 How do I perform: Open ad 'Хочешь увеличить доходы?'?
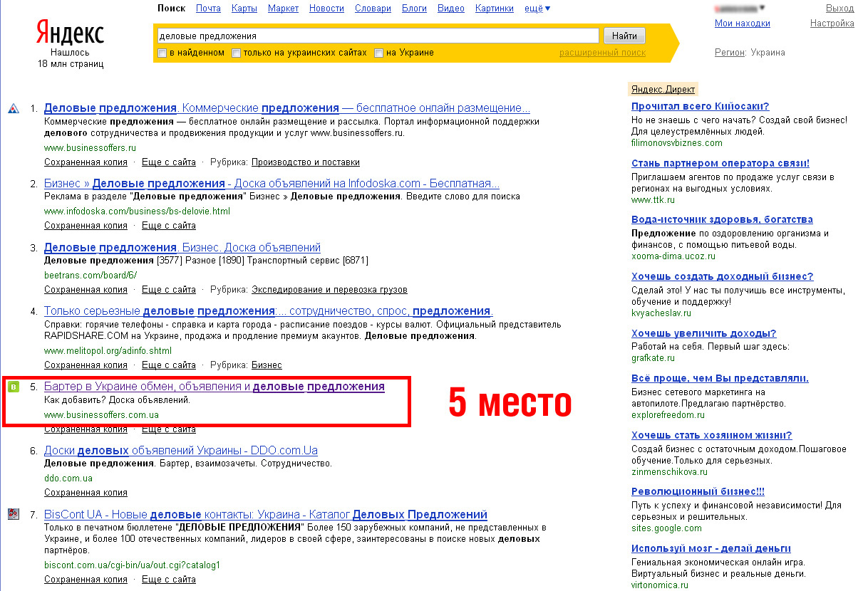[x=703, y=333]
